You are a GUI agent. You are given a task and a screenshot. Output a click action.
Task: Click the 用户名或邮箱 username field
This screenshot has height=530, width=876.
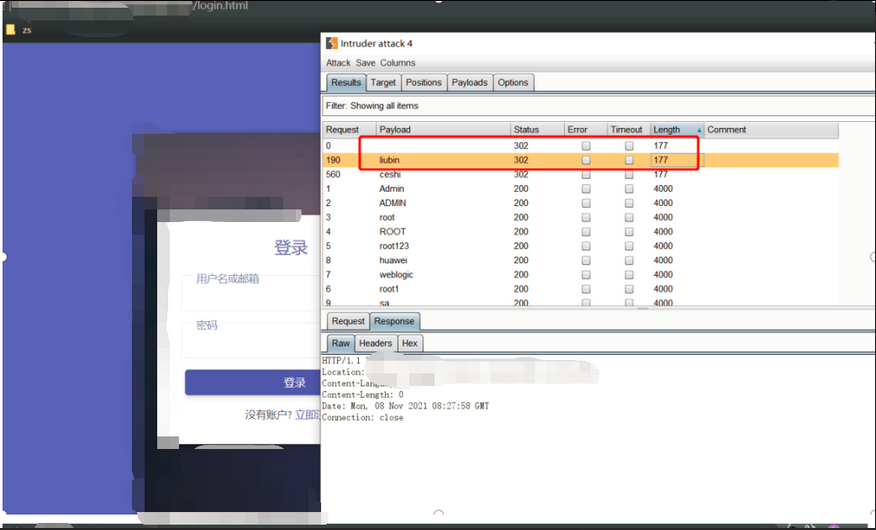pos(251,293)
